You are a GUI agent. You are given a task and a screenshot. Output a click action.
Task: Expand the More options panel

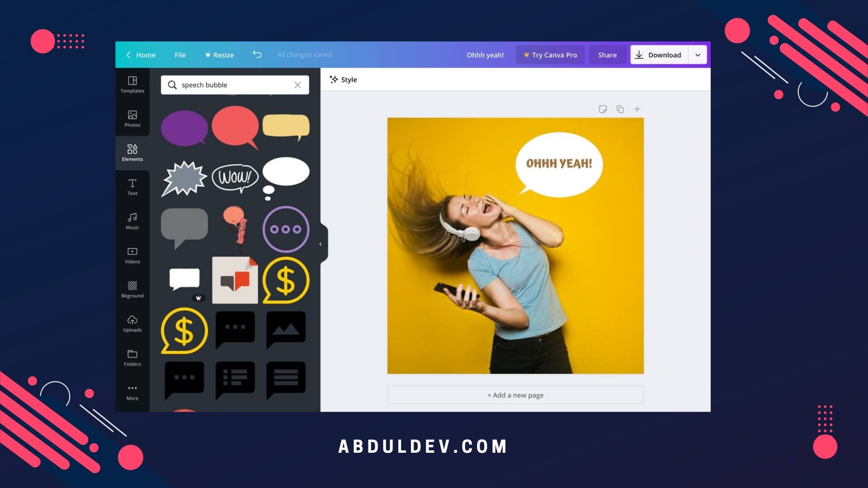click(132, 392)
